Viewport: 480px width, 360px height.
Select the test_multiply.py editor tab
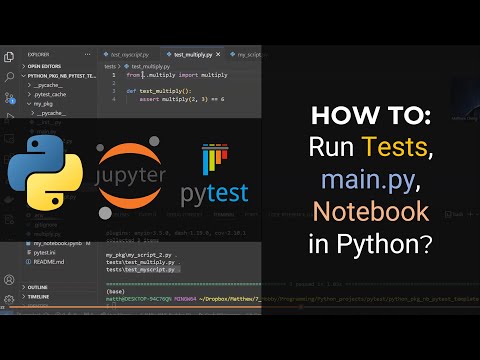[193, 54]
